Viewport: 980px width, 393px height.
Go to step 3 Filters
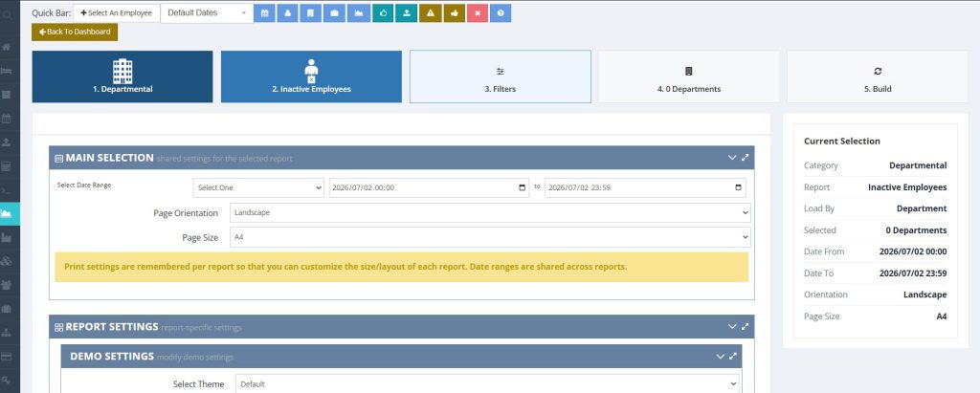(500, 76)
